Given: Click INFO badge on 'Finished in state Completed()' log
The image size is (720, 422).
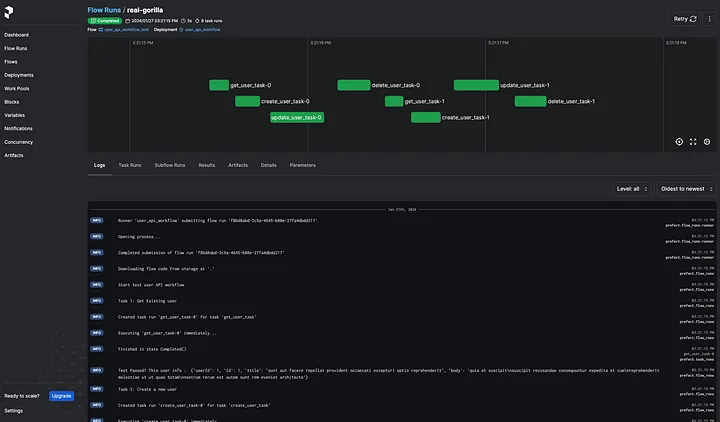Looking at the screenshot, I should (x=96, y=349).
